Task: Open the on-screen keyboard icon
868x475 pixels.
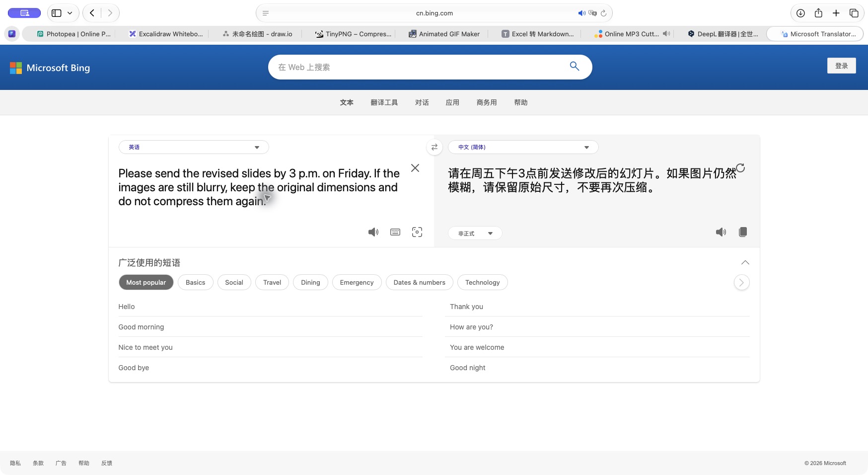Action: (x=395, y=232)
